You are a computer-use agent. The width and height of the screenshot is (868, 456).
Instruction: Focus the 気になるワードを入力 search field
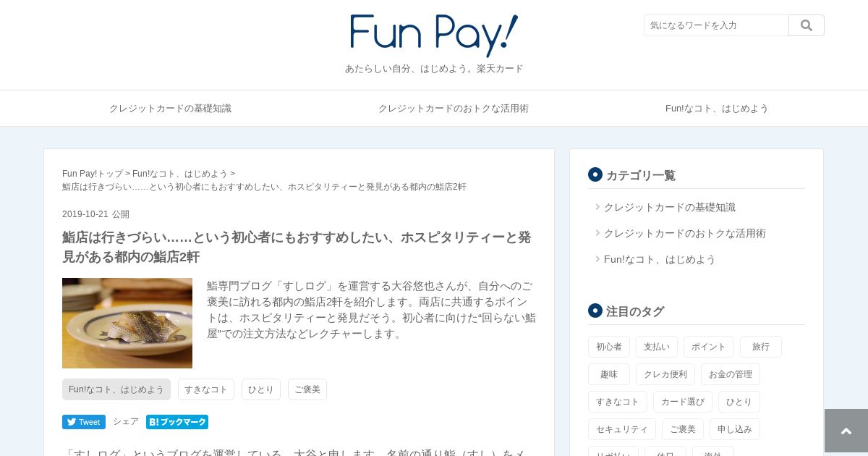tap(716, 25)
